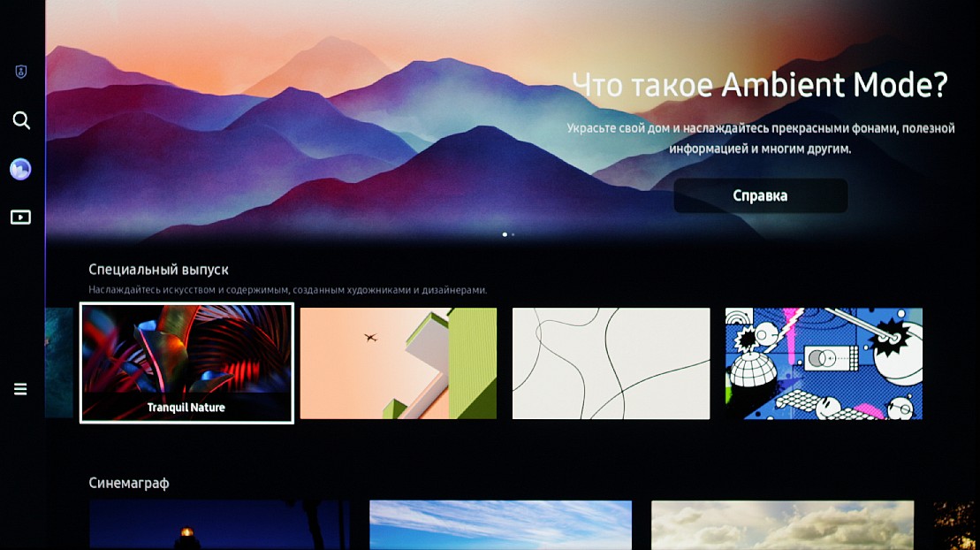Select the second banner page indicator dot

tap(513, 234)
